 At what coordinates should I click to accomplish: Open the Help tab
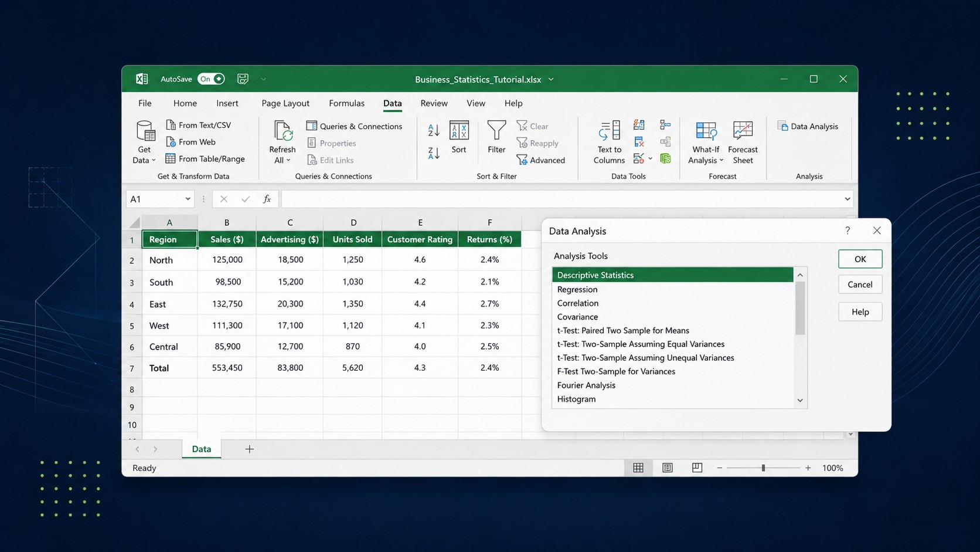point(513,103)
